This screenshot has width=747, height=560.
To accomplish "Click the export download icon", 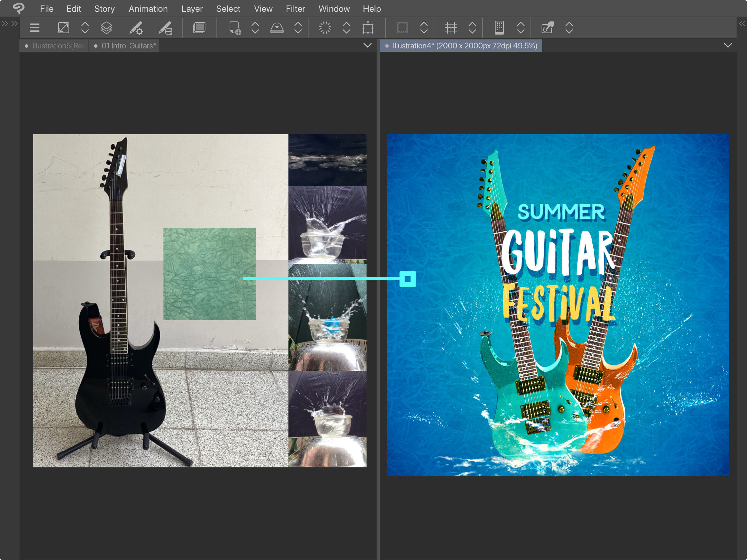I will point(277,28).
